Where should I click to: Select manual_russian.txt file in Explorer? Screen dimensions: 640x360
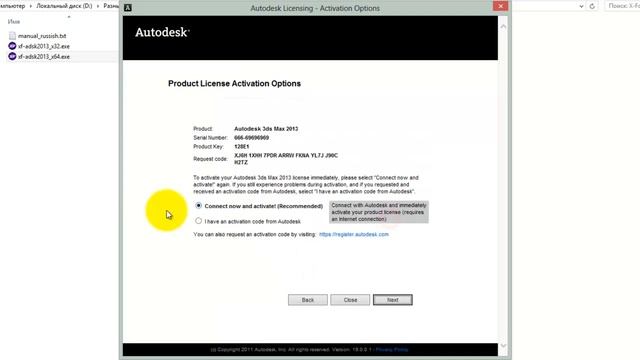(42, 36)
